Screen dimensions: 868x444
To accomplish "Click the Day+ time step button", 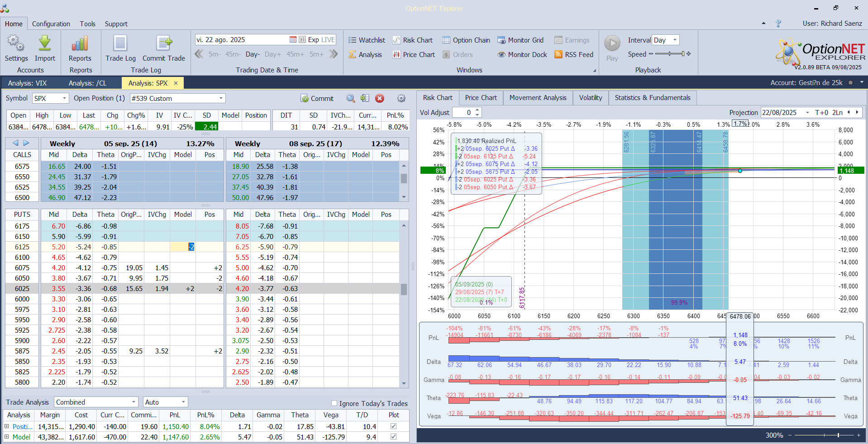I will (273, 54).
